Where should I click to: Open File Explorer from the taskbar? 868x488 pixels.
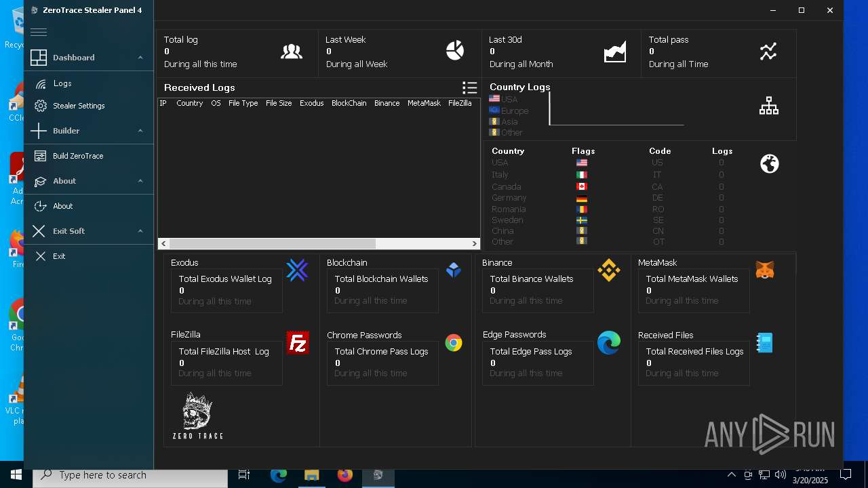(311, 475)
